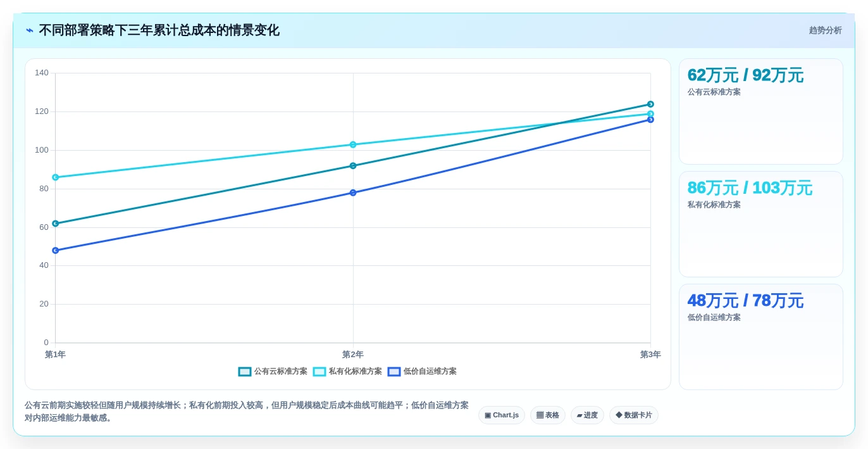
Task: Click the 公有云标准方案 card caption
Action: coord(714,92)
